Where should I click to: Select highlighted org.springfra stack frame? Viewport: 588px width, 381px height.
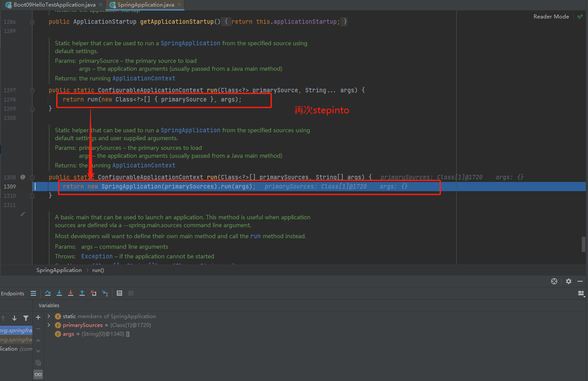tap(16, 330)
